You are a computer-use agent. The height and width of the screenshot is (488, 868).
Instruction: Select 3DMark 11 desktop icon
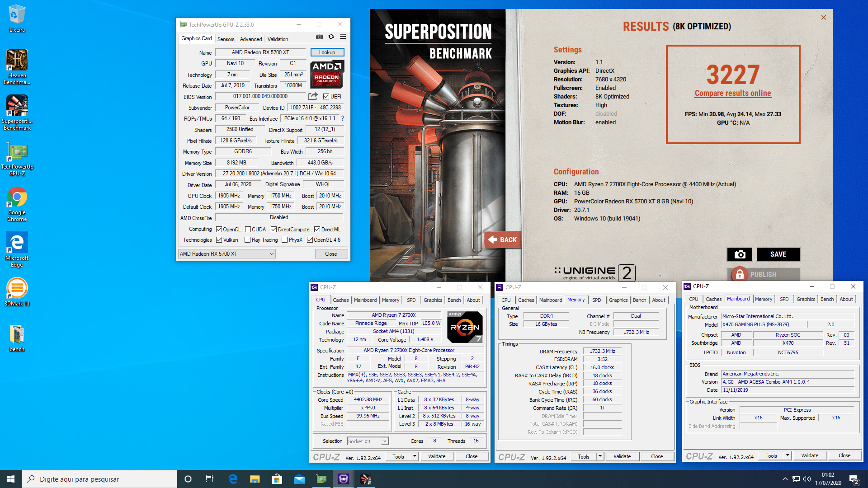(x=17, y=292)
